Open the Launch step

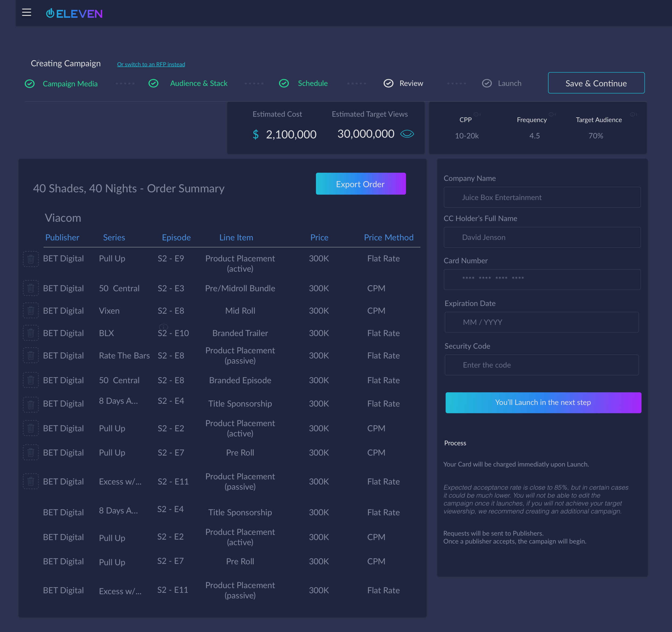click(509, 83)
